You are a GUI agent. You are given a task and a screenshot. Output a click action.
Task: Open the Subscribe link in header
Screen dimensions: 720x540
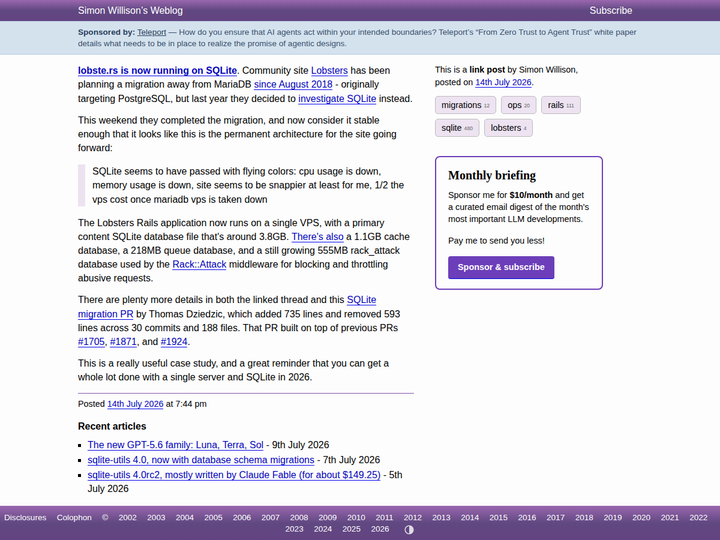tap(611, 11)
